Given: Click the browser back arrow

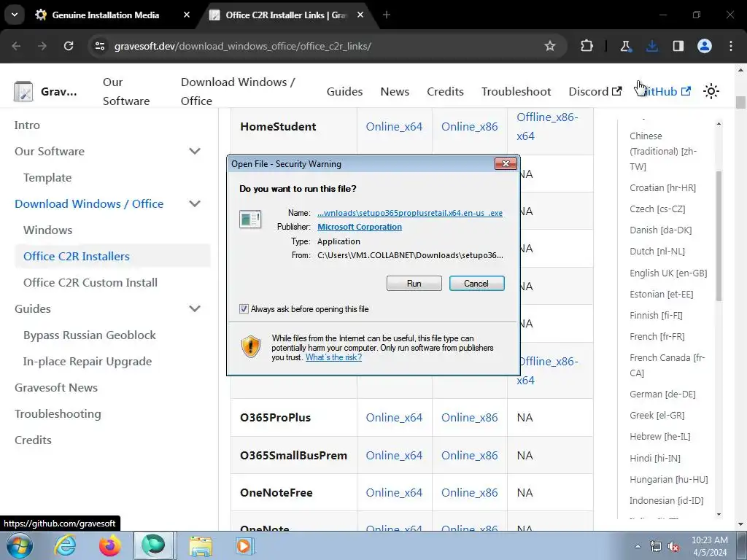Looking at the screenshot, I should [x=16, y=46].
